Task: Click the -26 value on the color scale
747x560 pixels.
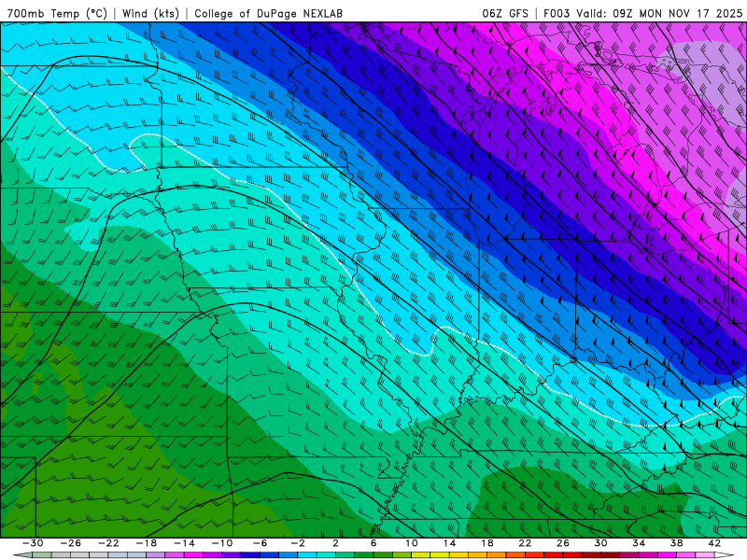Action: (x=71, y=543)
